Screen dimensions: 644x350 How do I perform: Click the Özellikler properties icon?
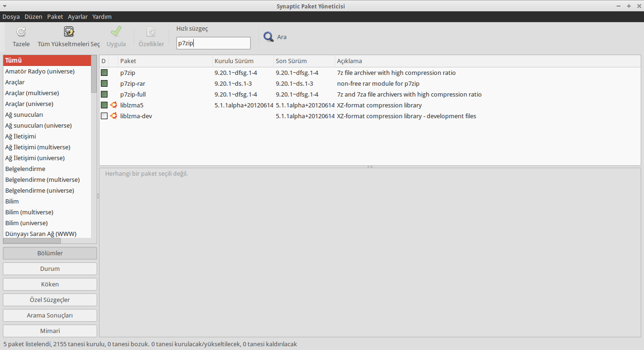click(x=151, y=32)
